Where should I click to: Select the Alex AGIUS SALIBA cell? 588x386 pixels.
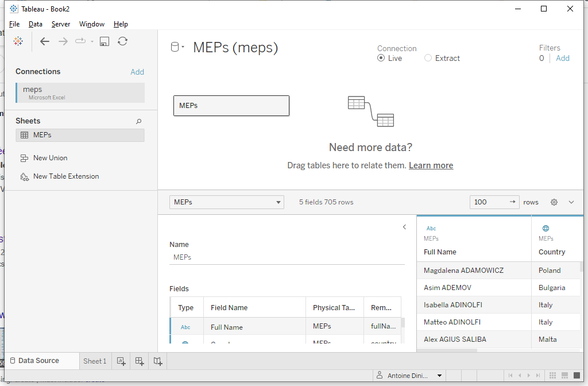click(x=474, y=339)
